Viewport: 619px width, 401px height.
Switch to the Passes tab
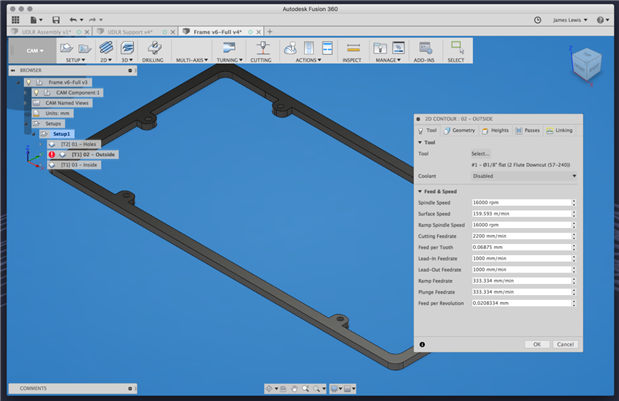(530, 130)
